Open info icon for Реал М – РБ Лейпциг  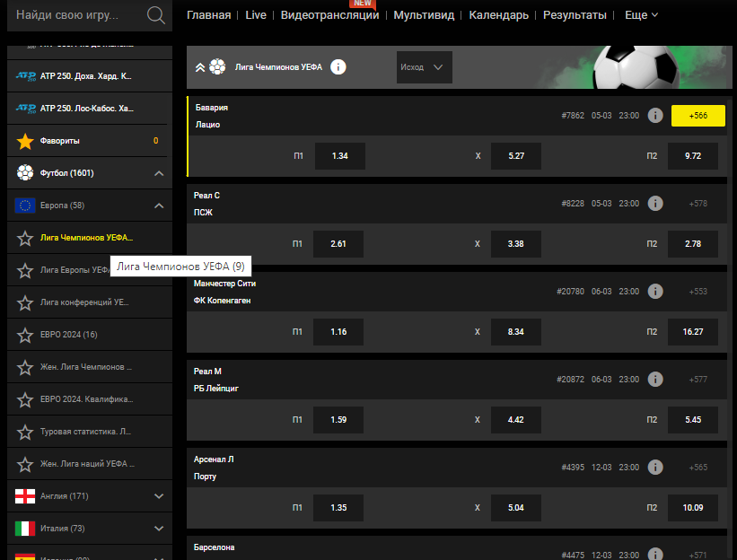point(655,379)
